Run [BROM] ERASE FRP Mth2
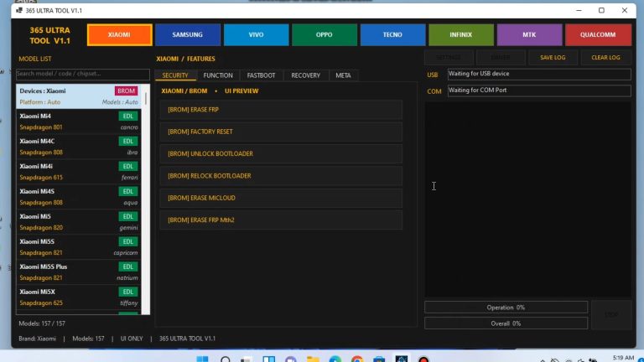Viewport: 644px width, 362px height. tap(281, 220)
